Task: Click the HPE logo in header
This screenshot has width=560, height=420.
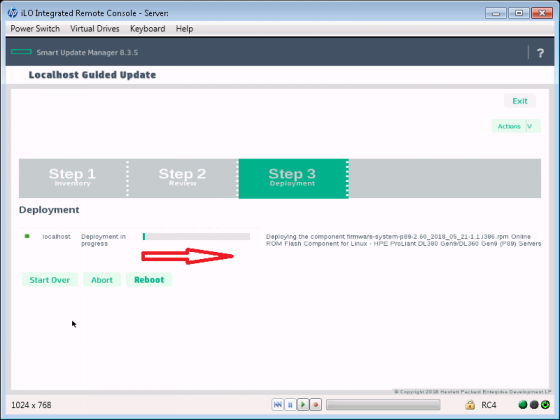Action: click(21, 52)
